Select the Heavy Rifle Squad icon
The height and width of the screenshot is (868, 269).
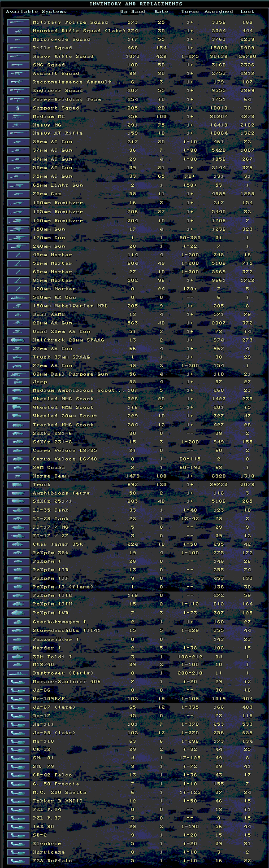pos(18,56)
